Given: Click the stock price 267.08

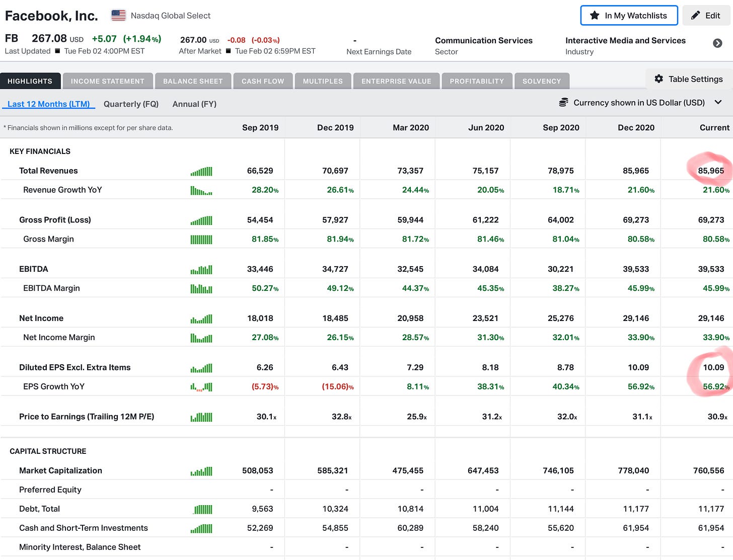Looking at the screenshot, I should pos(49,39).
